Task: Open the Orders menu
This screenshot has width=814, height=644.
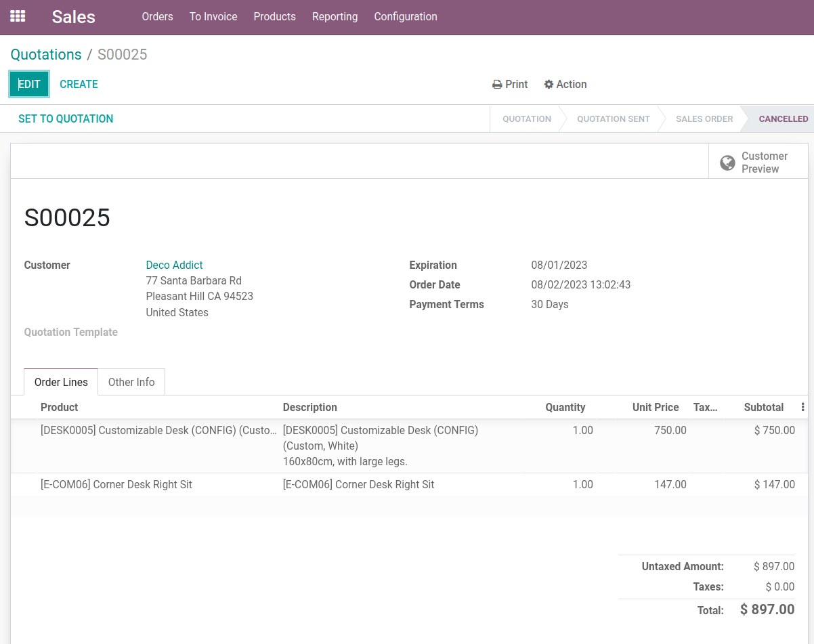Action: coord(157,16)
